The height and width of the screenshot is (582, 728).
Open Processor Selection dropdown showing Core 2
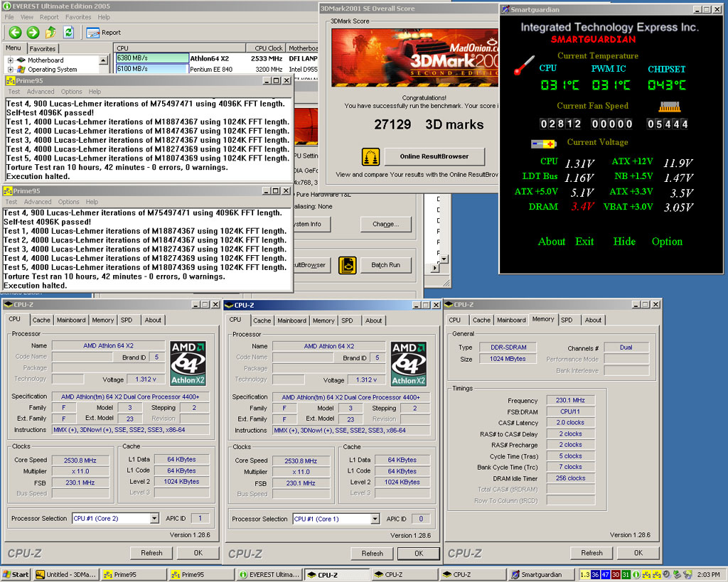[x=154, y=519]
